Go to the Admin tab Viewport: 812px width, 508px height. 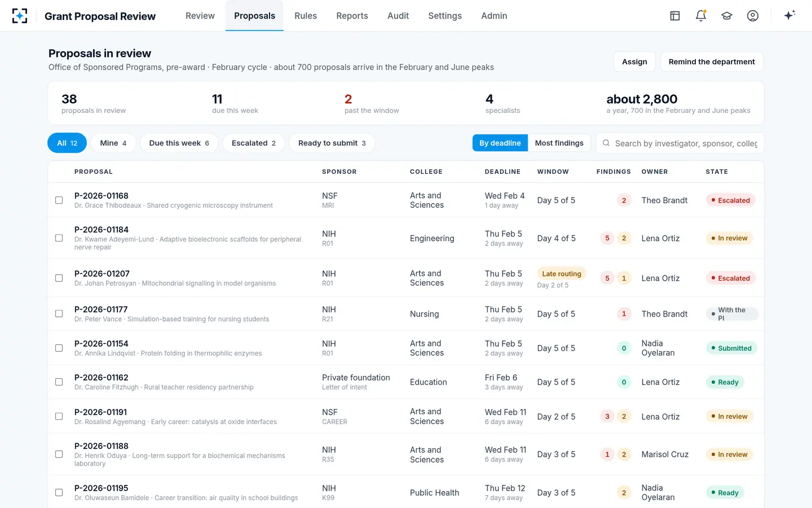click(494, 16)
